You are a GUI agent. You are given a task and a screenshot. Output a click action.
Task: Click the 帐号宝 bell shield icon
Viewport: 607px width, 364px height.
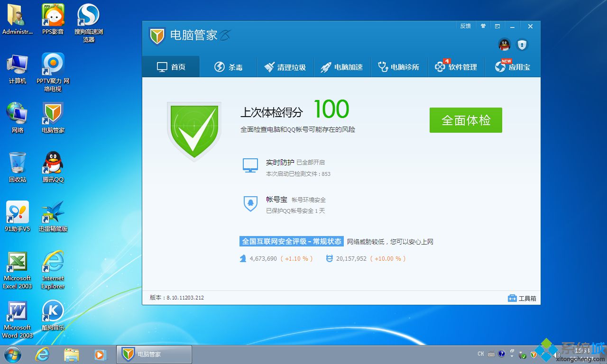250,204
